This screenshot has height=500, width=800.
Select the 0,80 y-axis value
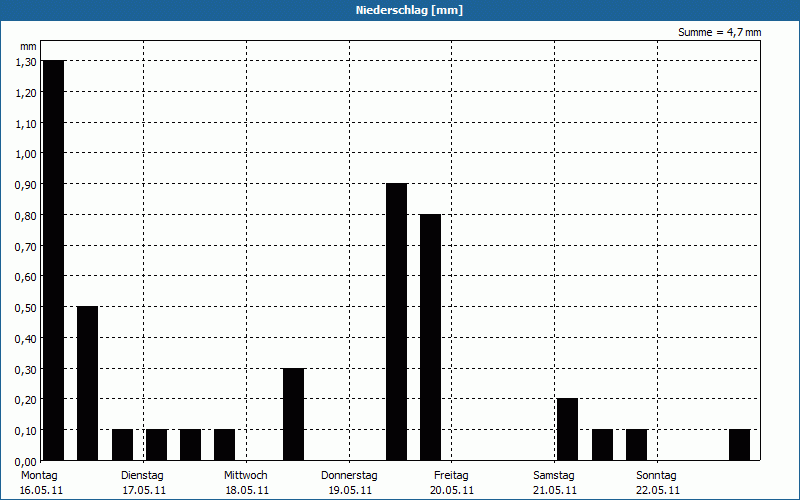(26, 215)
